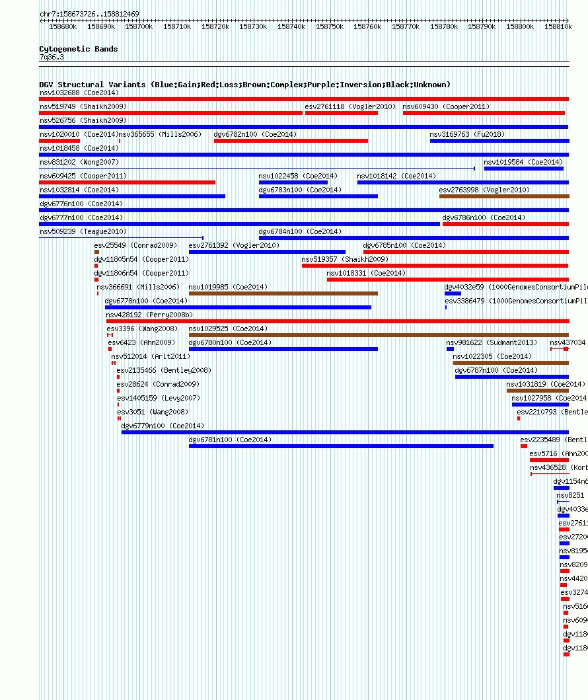Select nsv1022458 (Coe2014) label

click(298, 176)
